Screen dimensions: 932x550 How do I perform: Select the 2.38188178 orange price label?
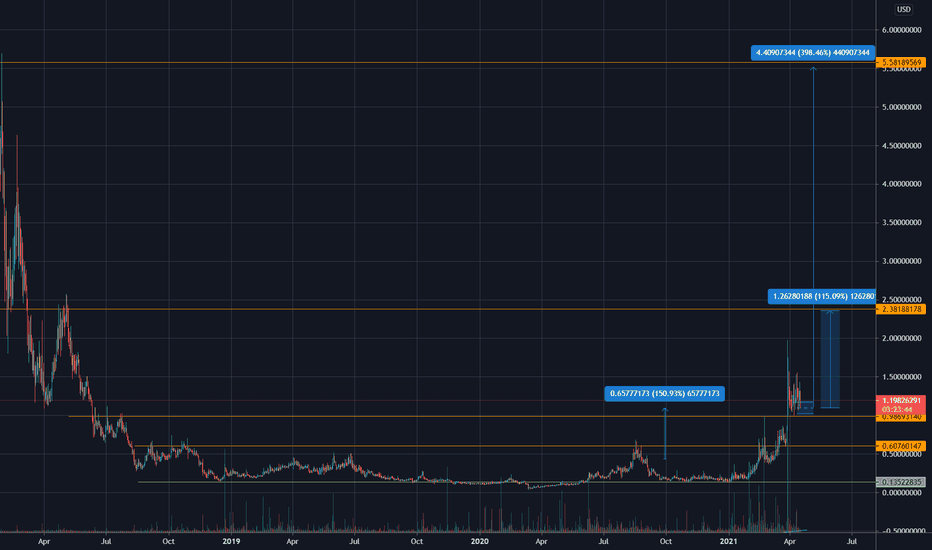pos(900,309)
